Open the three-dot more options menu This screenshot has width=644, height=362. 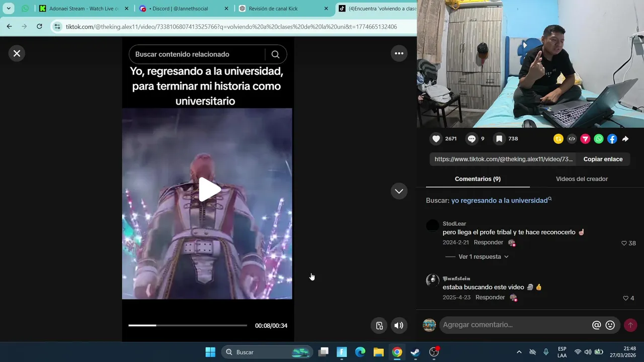click(399, 53)
